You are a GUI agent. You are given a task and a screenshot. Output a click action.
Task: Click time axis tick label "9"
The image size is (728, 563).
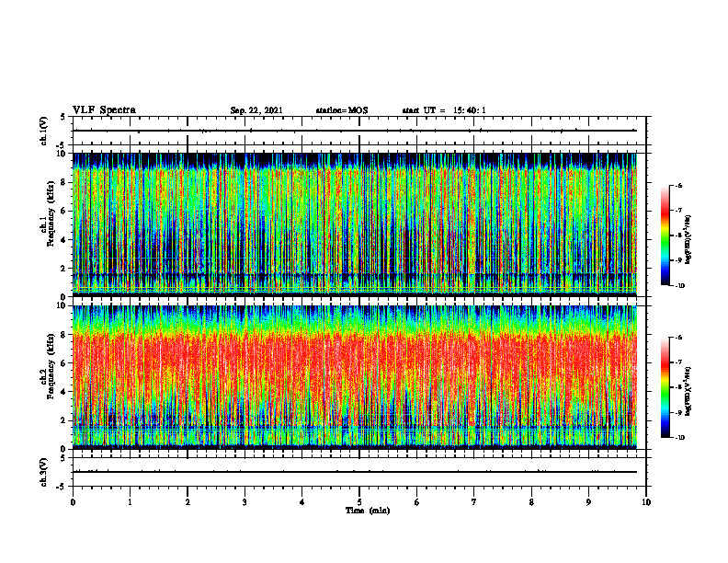588,502
